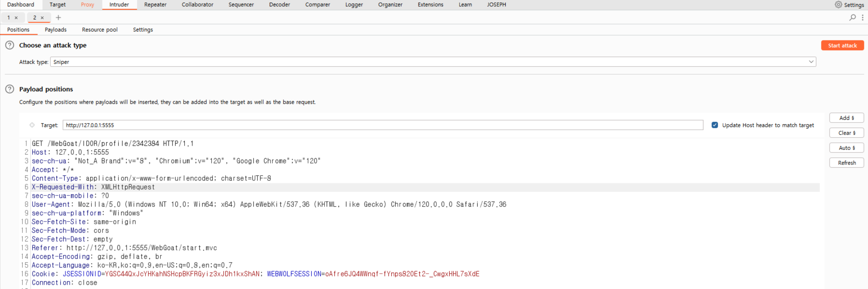Open the Organizer tab
The height and width of the screenshot is (289, 868).
click(390, 5)
